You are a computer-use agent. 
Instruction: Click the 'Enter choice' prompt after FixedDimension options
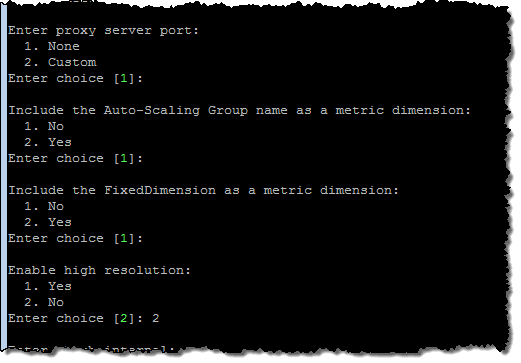pos(75,239)
